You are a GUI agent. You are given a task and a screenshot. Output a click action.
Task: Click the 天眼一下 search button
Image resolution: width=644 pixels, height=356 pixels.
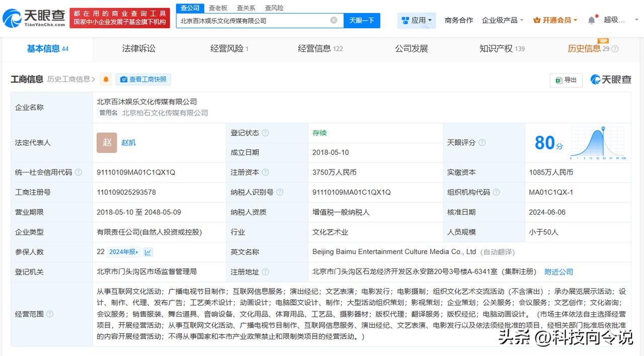point(362,20)
